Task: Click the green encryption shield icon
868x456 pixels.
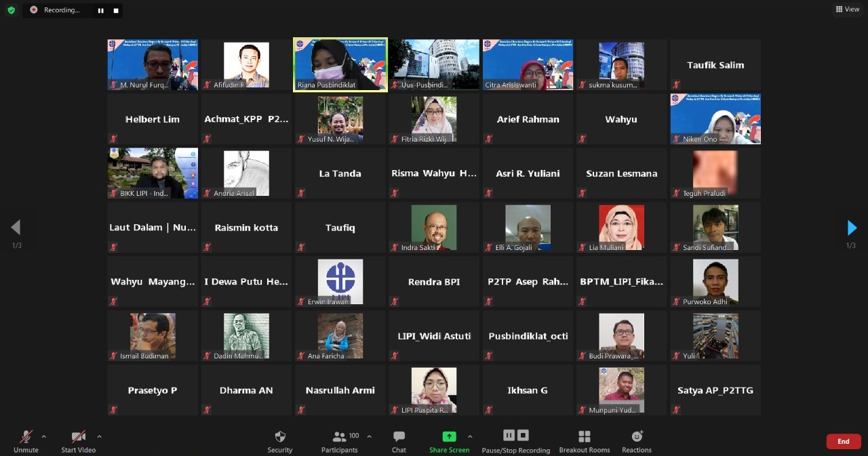Action: pos(11,10)
